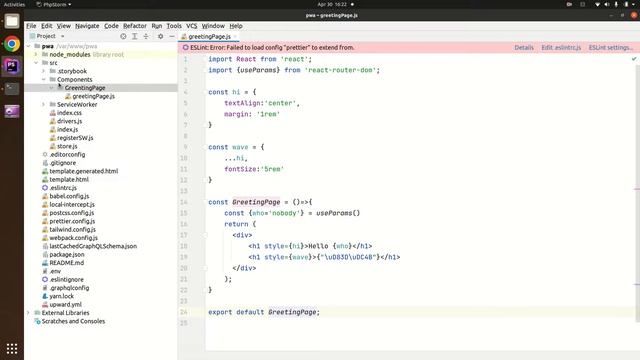Open Project panel settings gear
This screenshot has height=360, width=640.
coord(160,36)
